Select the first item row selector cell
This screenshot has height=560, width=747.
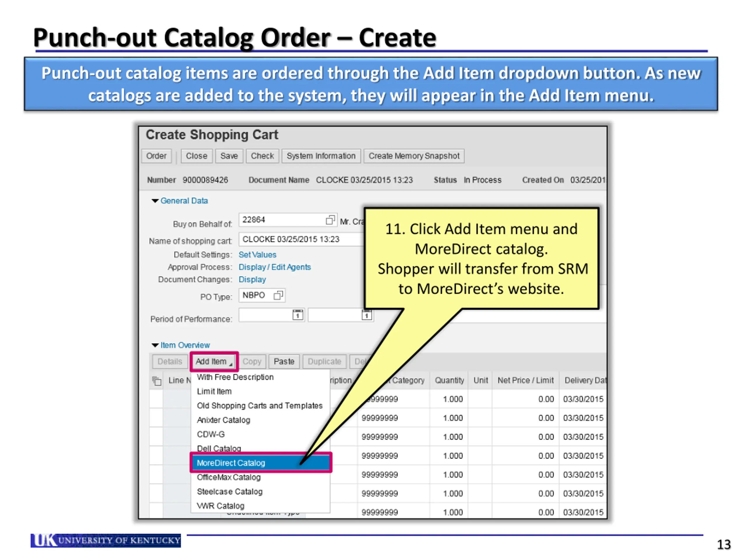click(x=156, y=399)
